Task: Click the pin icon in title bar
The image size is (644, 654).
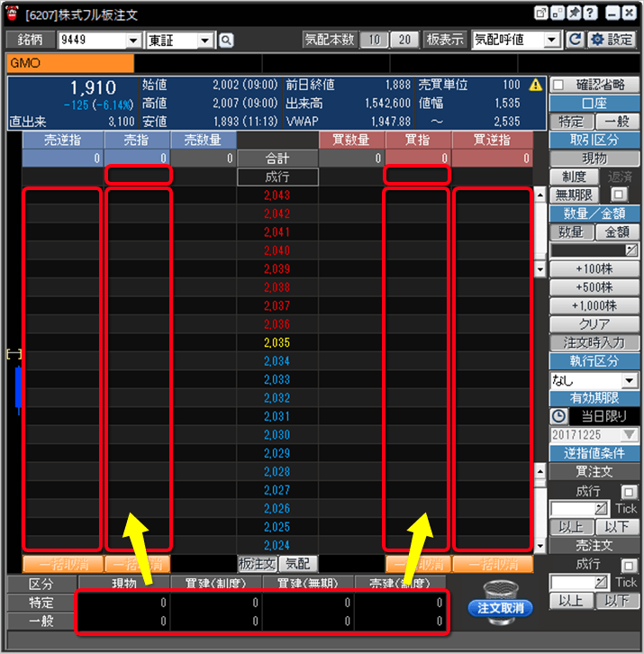Action: [x=574, y=13]
